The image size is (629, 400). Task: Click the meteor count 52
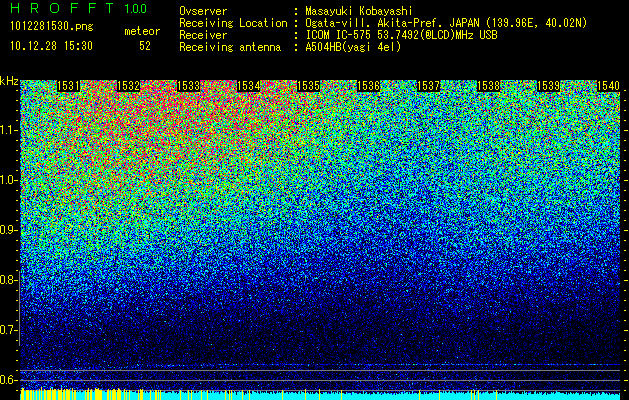[145, 46]
